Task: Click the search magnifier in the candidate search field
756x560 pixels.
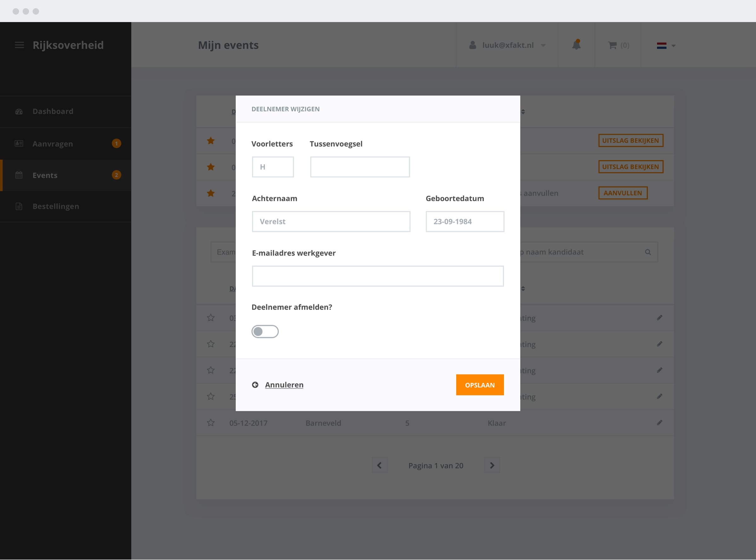Action: click(648, 252)
